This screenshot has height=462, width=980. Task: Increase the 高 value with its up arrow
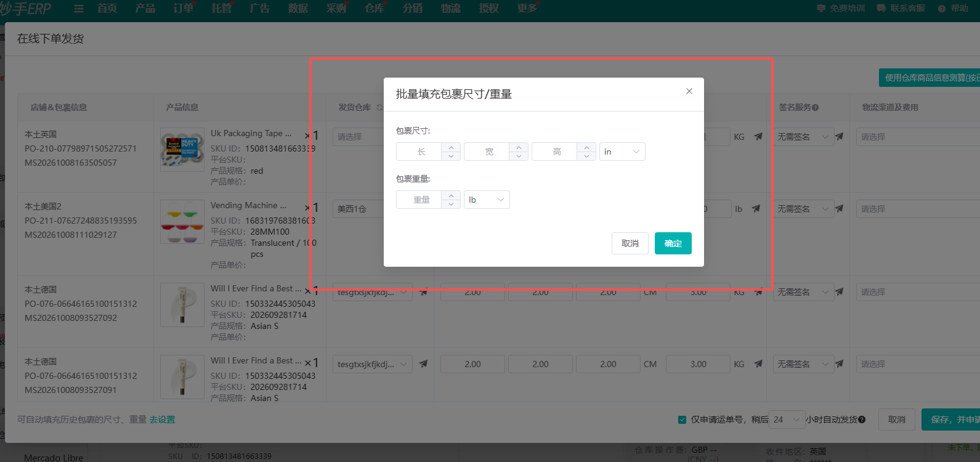pos(586,147)
